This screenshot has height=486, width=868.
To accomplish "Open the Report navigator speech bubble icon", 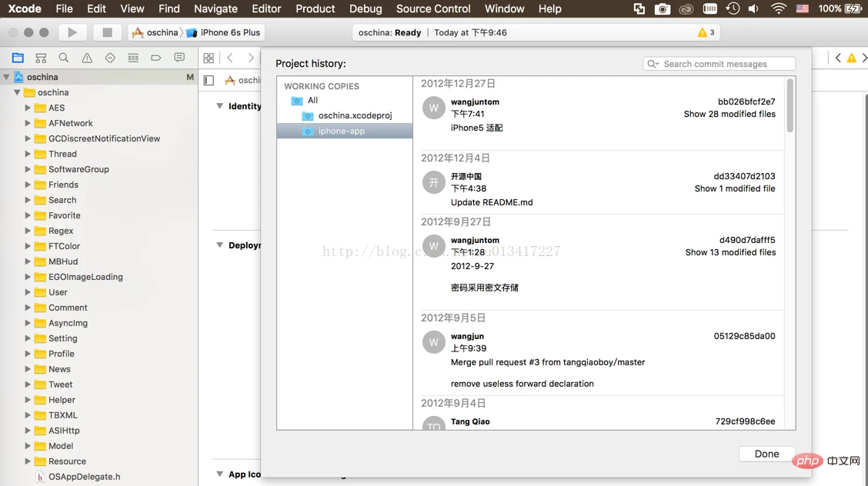I will click(x=179, y=58).
